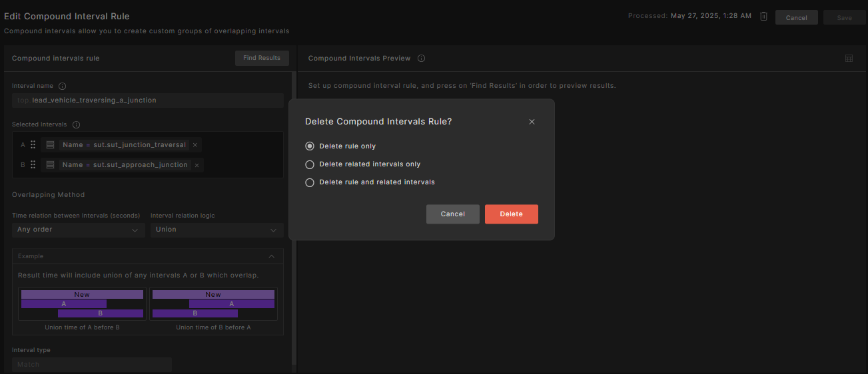The height and width of the screenshot is (374, 868).
Task: Click Cancel in the delete dialog
Action: [452, 214]
